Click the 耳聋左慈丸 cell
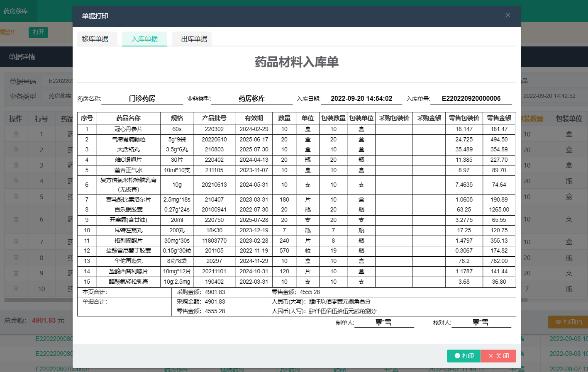588x372 pixels. pyautogui.click(x=128, y=231)
